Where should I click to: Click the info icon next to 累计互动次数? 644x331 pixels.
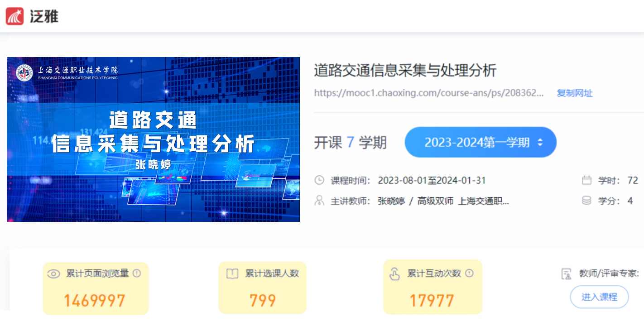point(469,273)
